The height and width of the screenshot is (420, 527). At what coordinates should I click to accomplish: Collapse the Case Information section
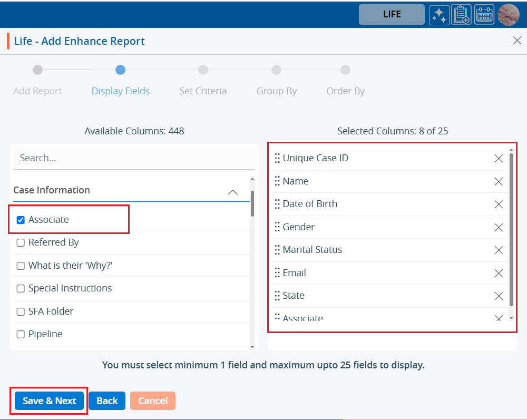pyautogui.click(x=232, y=192)
